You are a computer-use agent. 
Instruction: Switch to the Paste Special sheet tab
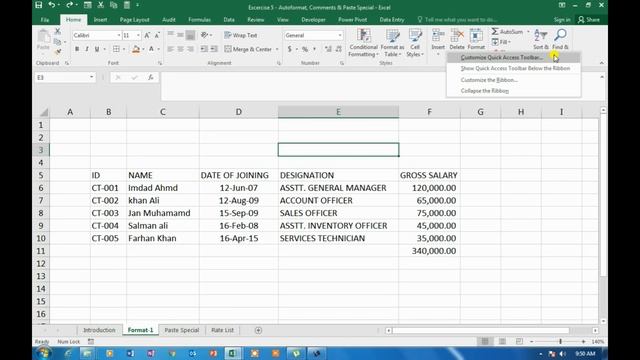[x=182, y=330]
